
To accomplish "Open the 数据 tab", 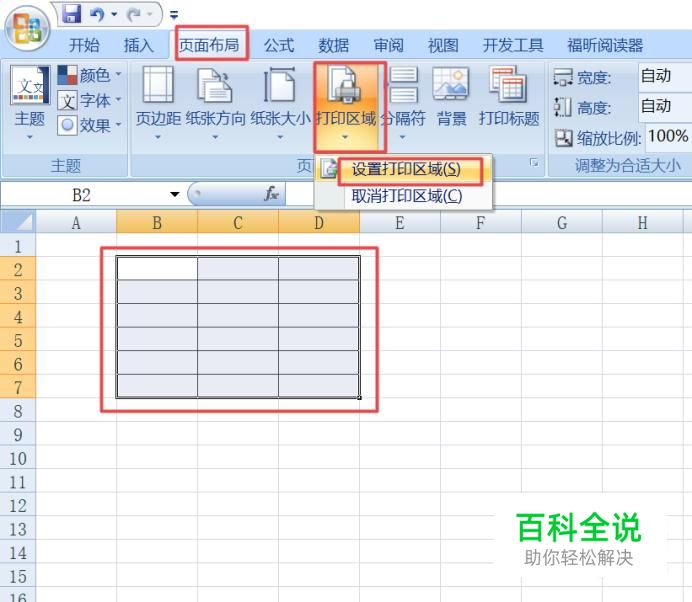I will pyautogui.click(x=334, y=45).
